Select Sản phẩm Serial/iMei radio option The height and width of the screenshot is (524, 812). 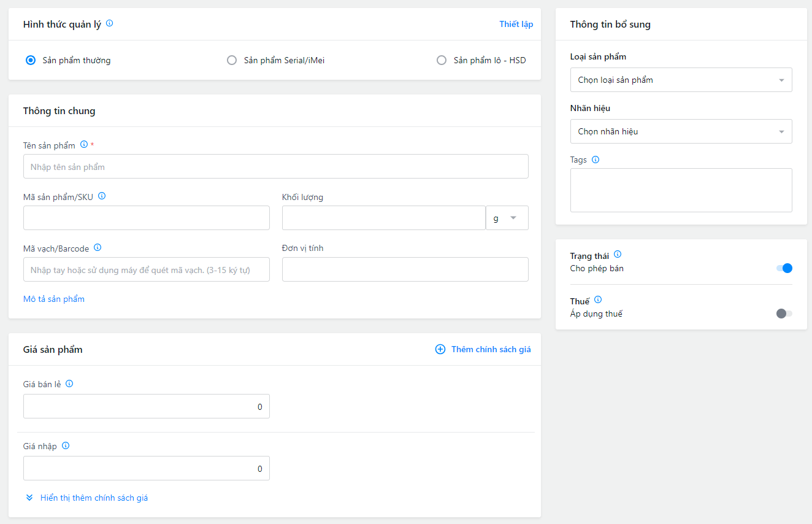click(x=232, y=60)
